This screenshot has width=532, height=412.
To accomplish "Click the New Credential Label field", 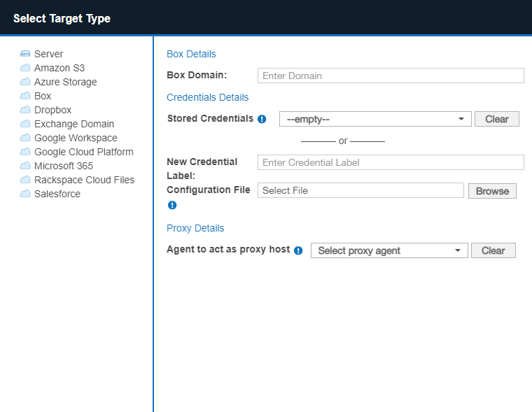I will coord(391,162).
